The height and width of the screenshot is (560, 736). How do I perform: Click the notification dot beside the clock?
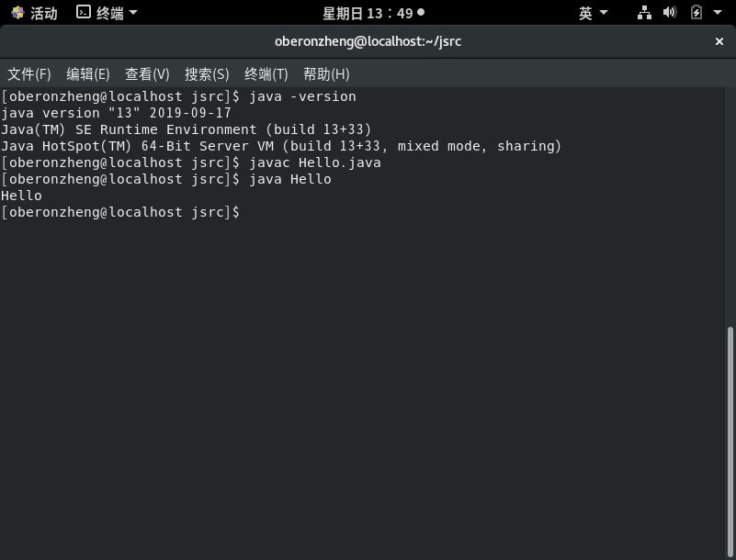click(x=421, y=12)
